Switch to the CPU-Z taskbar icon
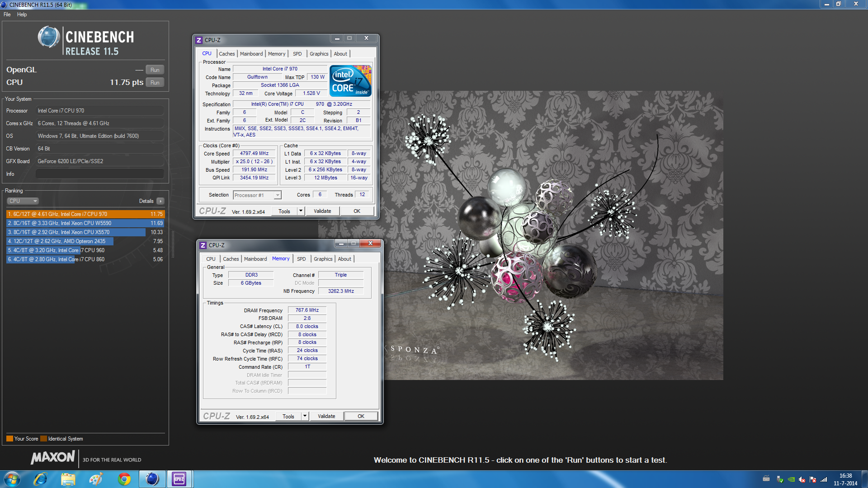868x488 pixels. point(179,479)
